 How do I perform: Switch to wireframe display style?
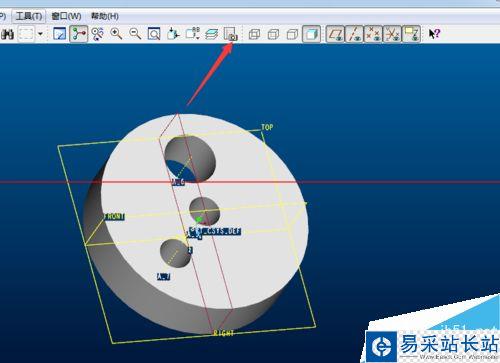(x=255, y=34)
